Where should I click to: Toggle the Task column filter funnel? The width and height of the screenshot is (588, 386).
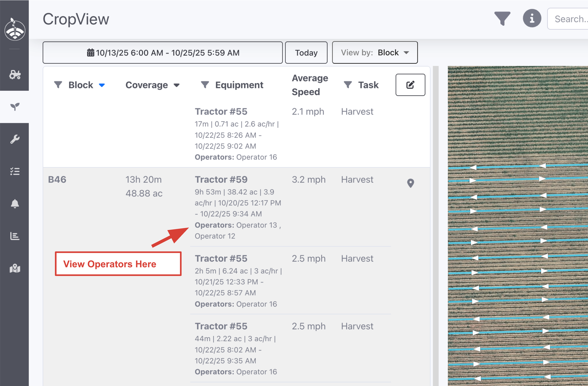[x=348, y=85]
